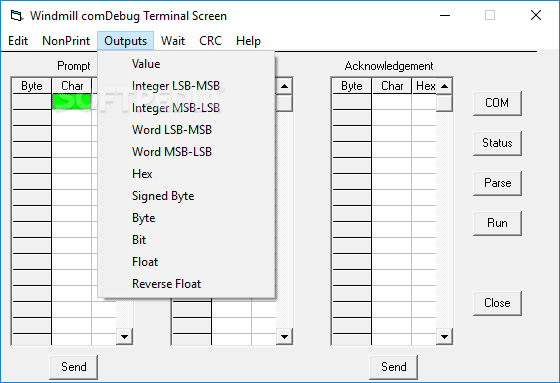
Task: Close the open Outputs menu
Action: coord(125,41)
